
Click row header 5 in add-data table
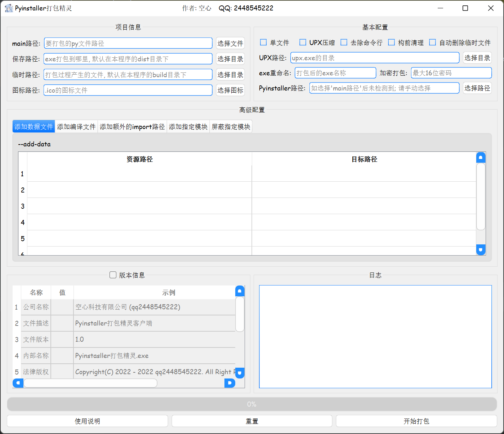pyautogui.click(x=23, y=239)
